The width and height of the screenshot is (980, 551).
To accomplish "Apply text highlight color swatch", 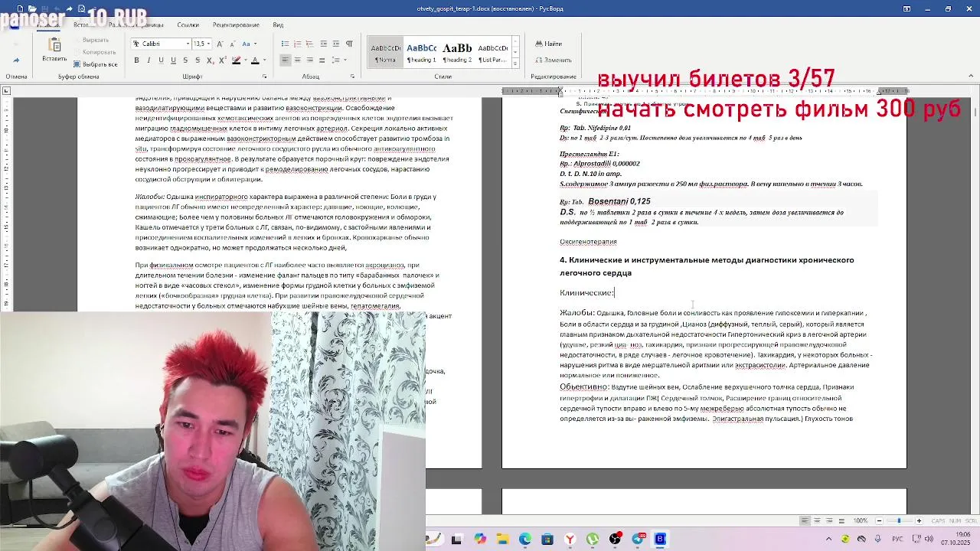I will tap(236, 60).
